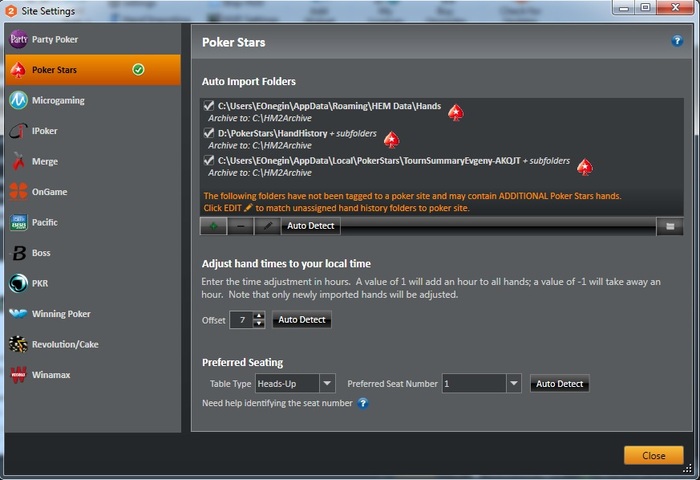
Task: Select Merge in site list
Action: tap(93, 161)
